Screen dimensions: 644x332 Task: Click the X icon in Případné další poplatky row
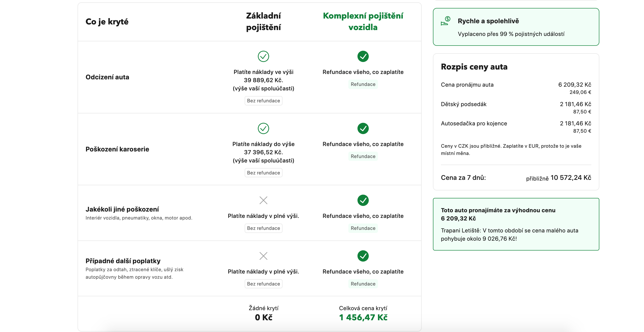(x=263, y=256)
